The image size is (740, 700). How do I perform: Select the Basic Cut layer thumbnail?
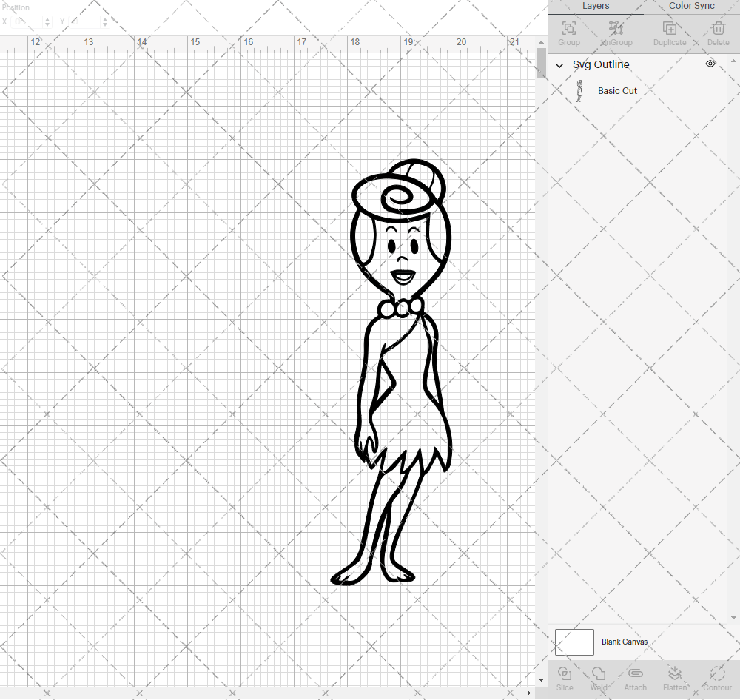(x=579, y=90)
